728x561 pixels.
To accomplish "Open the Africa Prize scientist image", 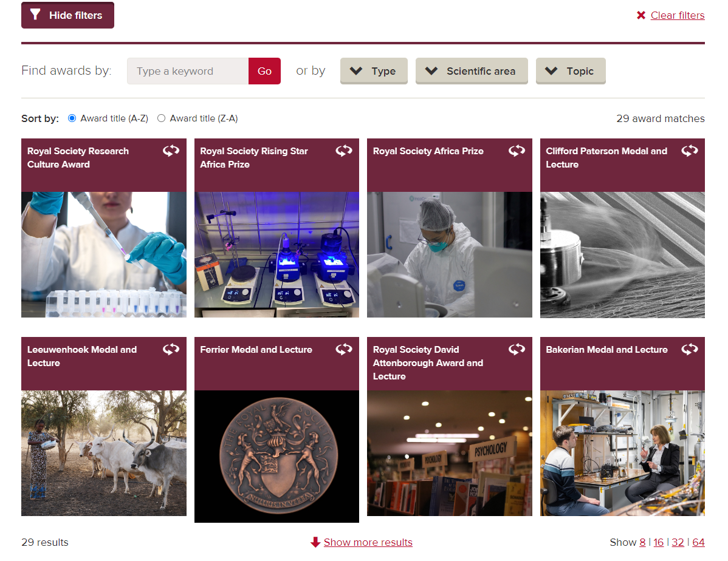I will [x=450, y=255].
